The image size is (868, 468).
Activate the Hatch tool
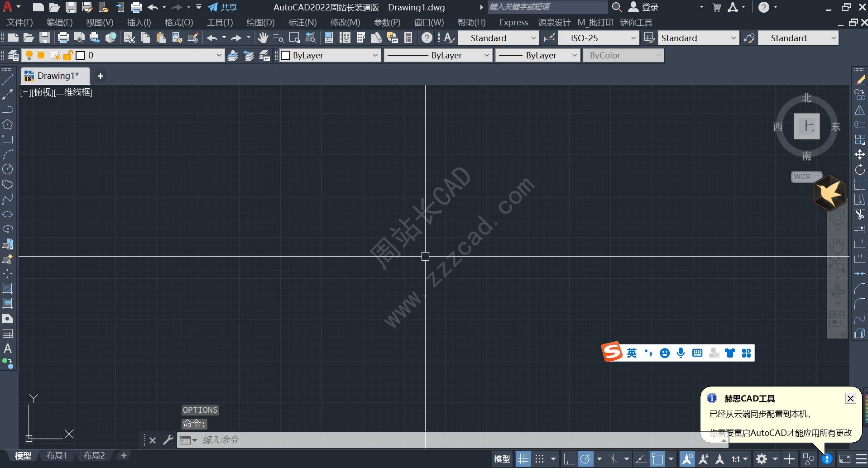8,289
